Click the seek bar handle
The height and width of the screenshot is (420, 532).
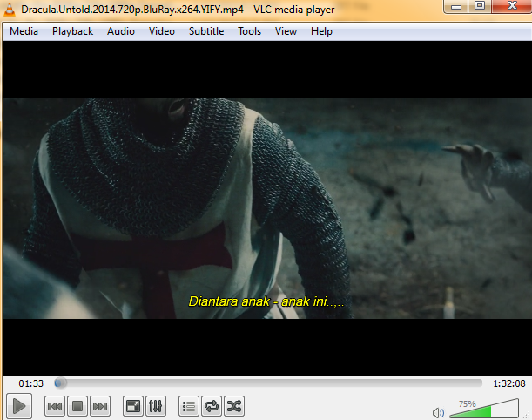(60, 383)
